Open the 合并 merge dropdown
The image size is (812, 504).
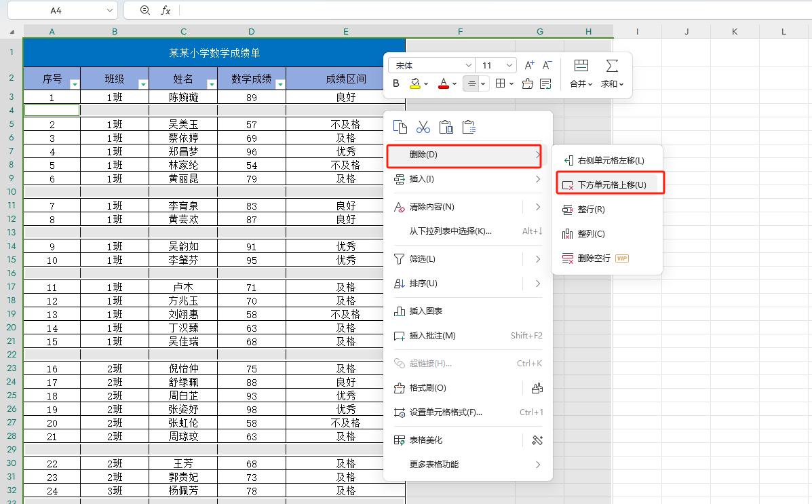pos(581,83)
